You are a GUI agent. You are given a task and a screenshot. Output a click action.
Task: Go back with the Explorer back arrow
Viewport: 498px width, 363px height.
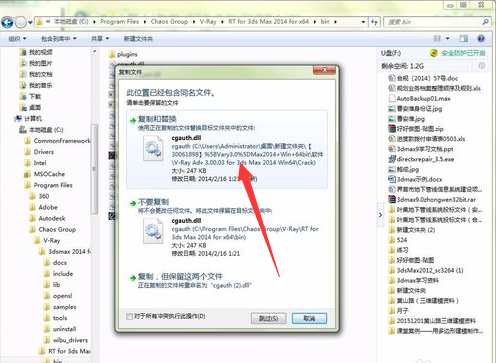[x=7, y=22]
